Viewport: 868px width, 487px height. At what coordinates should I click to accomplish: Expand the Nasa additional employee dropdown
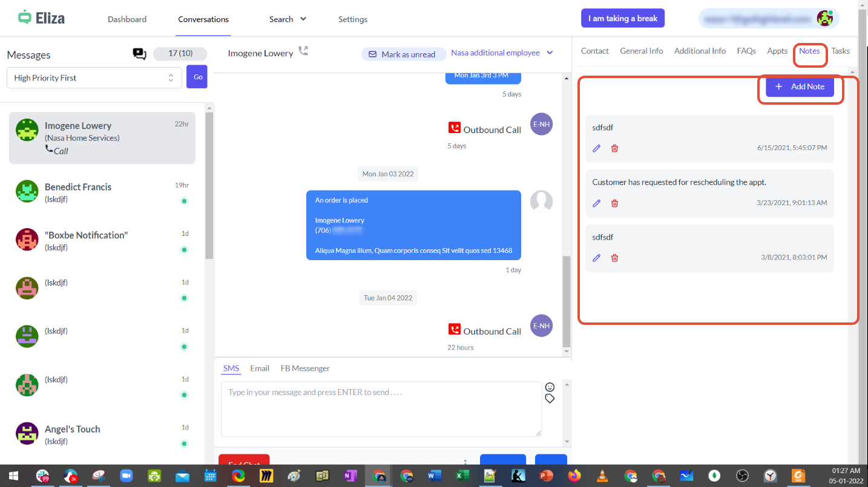[x=502, y=53]
